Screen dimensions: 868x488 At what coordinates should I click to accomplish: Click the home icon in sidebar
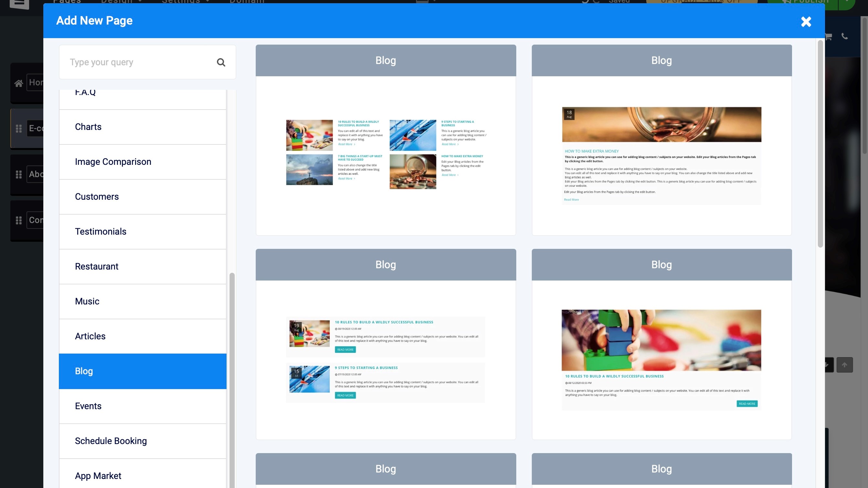point(19,83)
